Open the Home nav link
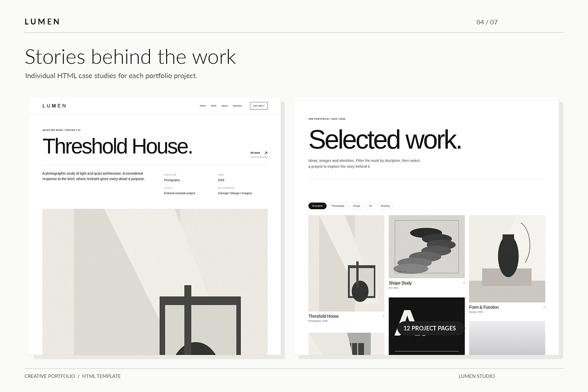The image size is (588, 392). tap(203, 106)
